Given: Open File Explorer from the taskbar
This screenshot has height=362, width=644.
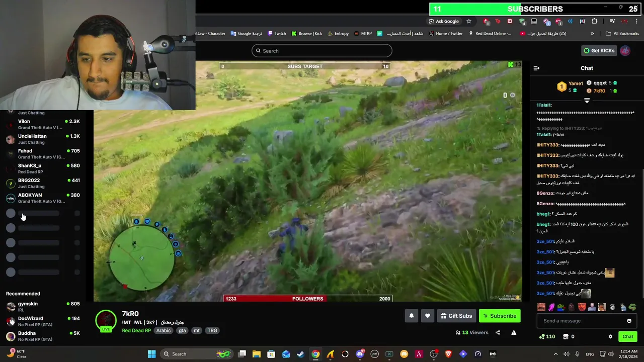Looking at the screenshot, I should 256,354.
